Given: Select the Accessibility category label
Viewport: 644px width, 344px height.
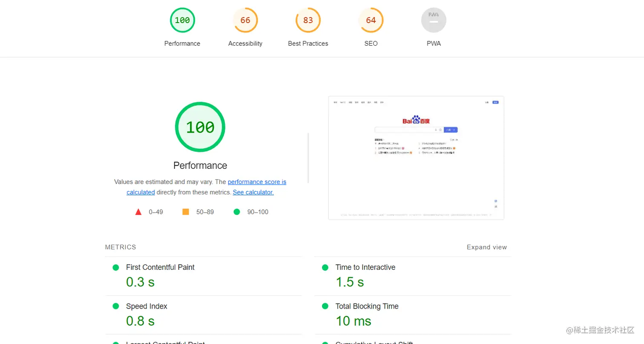Looking at the screenshot, I should click(x=245, y=43).
